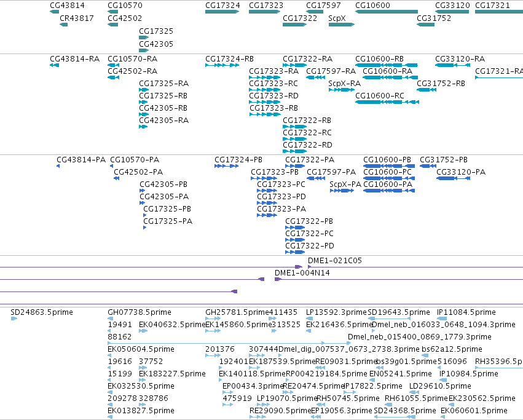Click the CG42305-PB protein label

click(163, 184)
